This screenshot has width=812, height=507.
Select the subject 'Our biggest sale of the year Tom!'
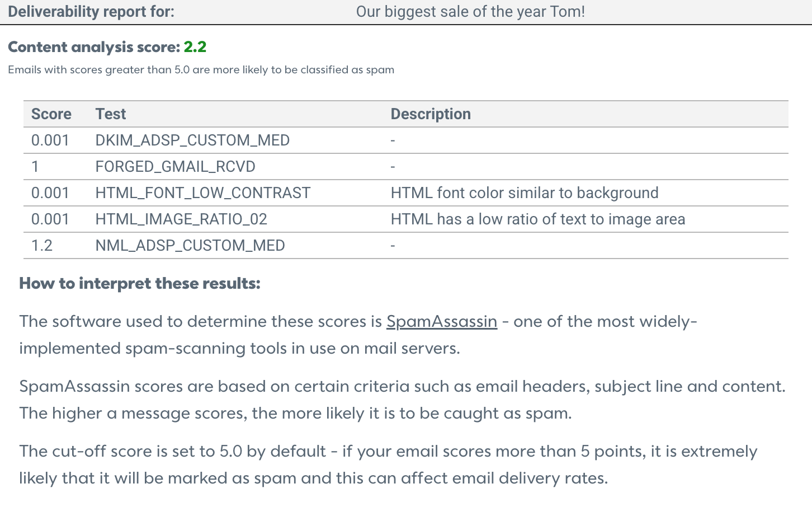pos(470,12)
